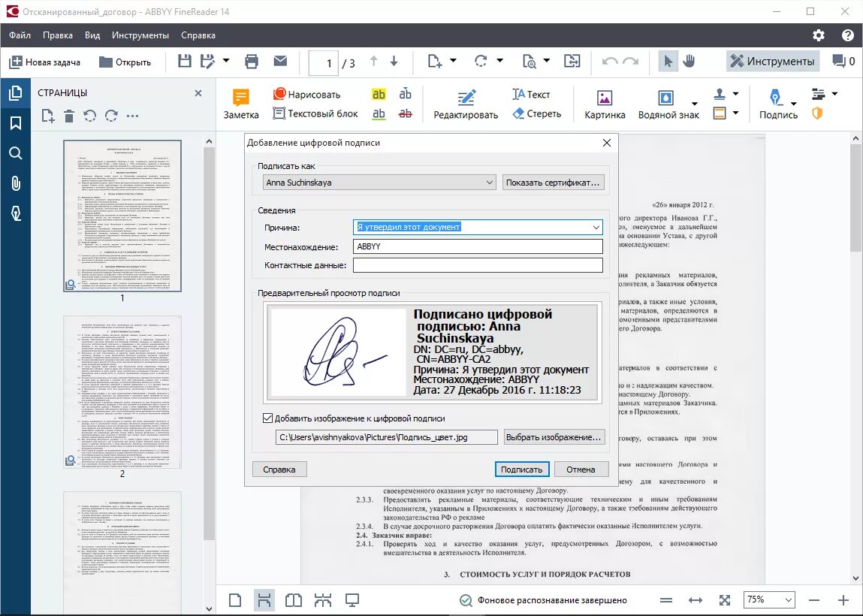The height and width of the screenshot is (616, 863).
Task: Click the Подписать button
Action: tap(522, 470)
